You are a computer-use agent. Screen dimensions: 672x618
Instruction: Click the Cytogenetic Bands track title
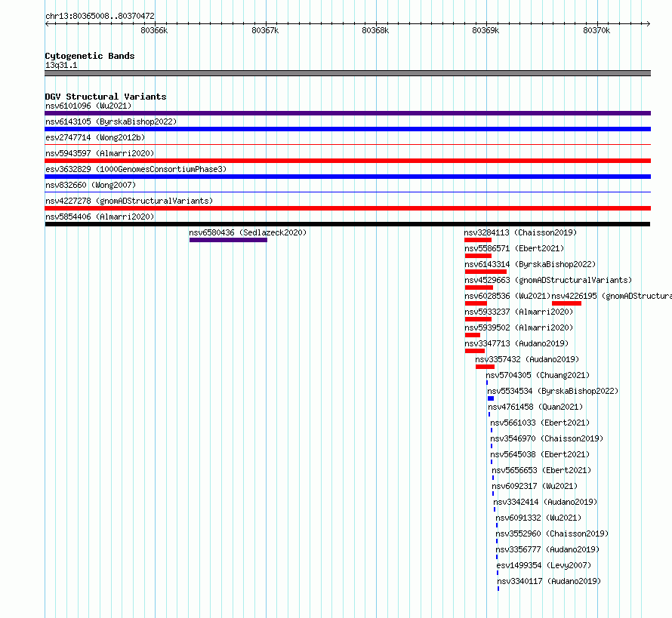pyautogui.click(x=90, y=56)
